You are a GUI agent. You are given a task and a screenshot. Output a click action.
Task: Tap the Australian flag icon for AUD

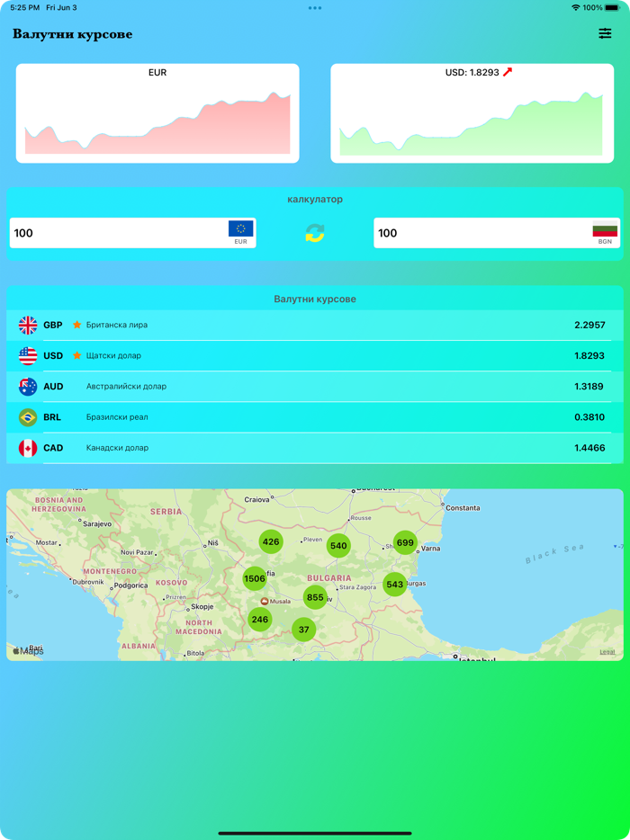(x=28, y=386)
